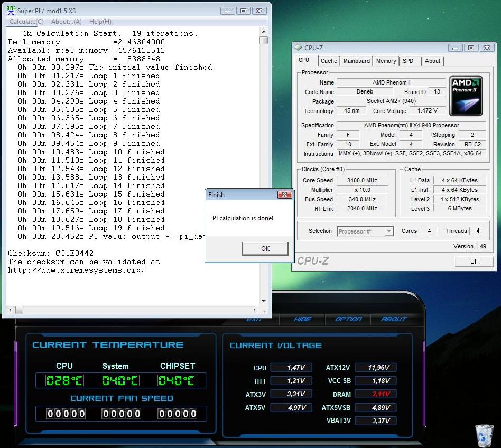Click the Super PI horizontal scrollbar thumb
501x448 pixels.
(19, 310)
